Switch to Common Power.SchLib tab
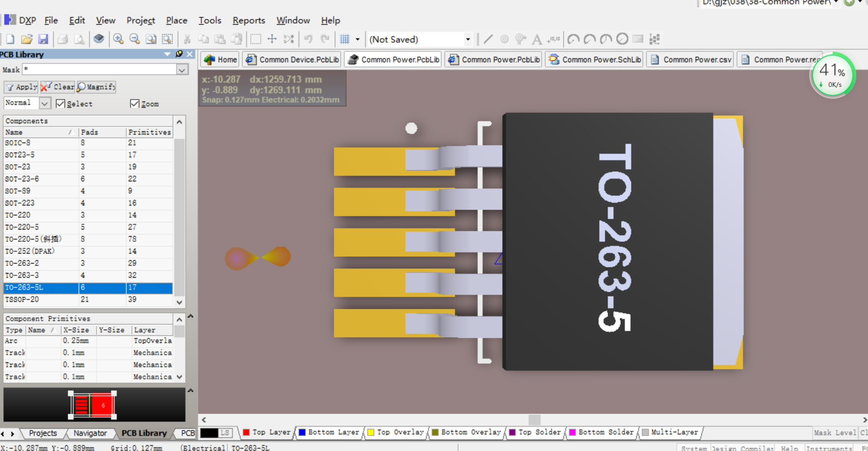 [594, 60]
